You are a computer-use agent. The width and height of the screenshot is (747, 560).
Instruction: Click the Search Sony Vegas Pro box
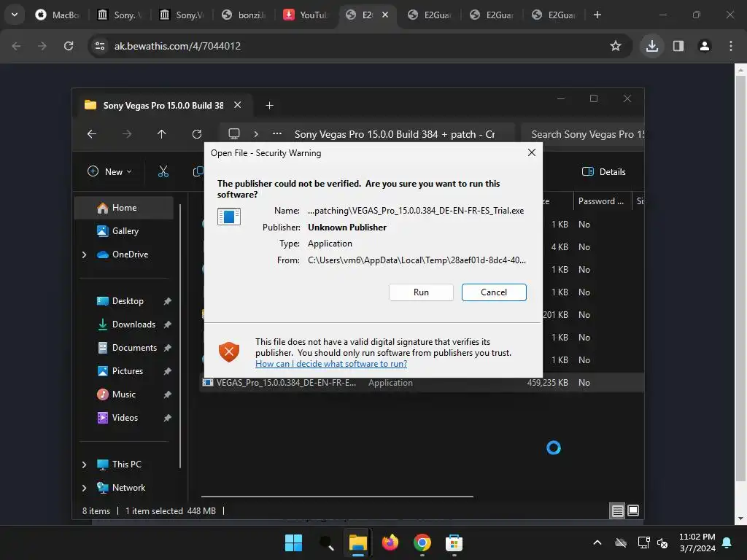point(582,134)
